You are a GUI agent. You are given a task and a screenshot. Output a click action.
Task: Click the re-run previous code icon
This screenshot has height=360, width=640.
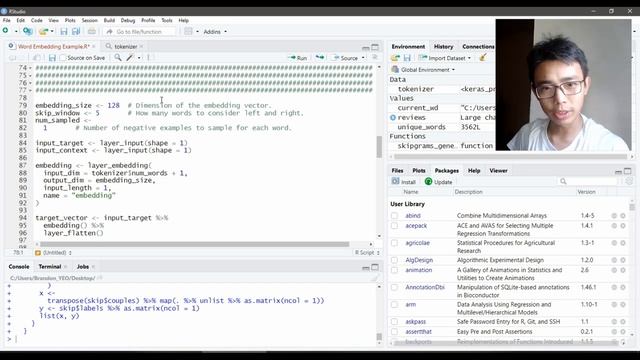(320, 58)
